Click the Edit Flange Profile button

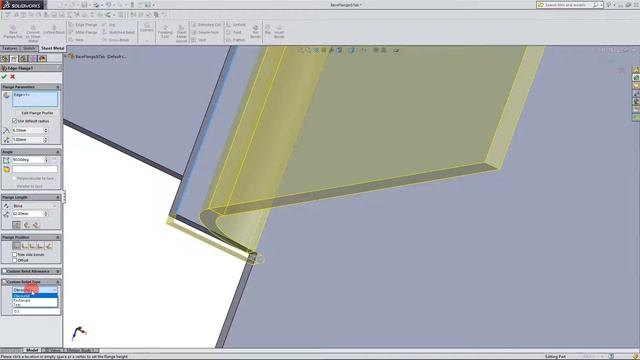(37, 113)
